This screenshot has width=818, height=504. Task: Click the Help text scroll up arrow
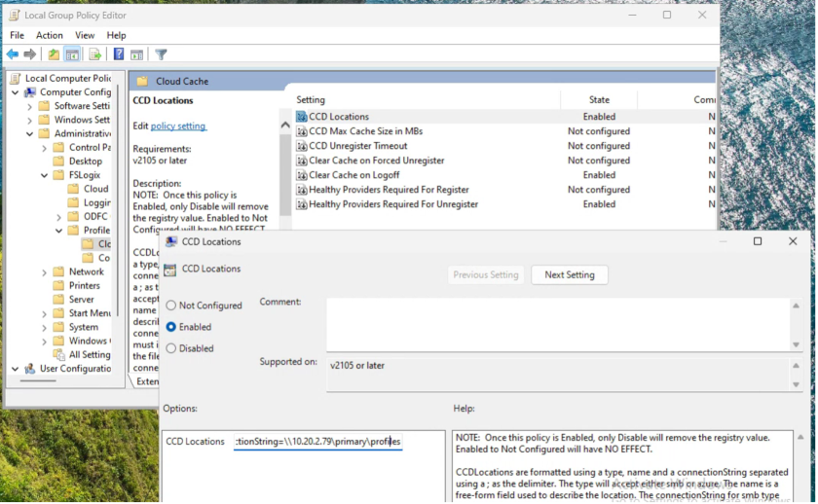tap(800, 437)
